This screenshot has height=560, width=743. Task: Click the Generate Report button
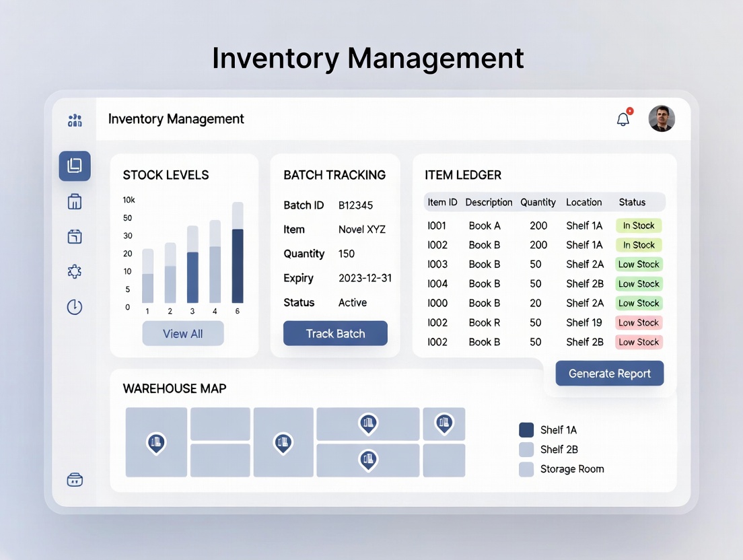click(609, 374)
